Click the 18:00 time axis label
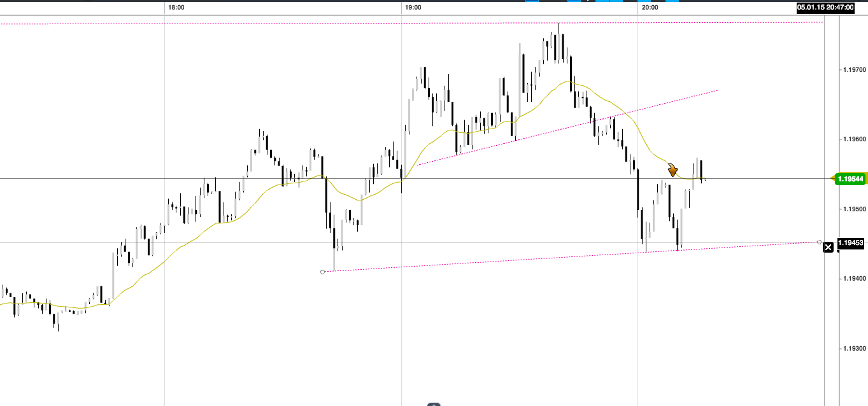868x406 pixels. pos(176,8)
